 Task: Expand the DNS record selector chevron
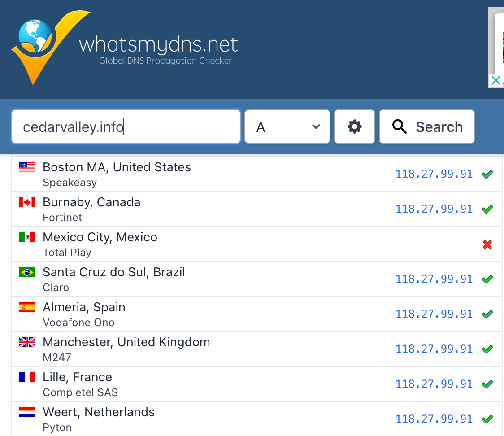[315, 126]
